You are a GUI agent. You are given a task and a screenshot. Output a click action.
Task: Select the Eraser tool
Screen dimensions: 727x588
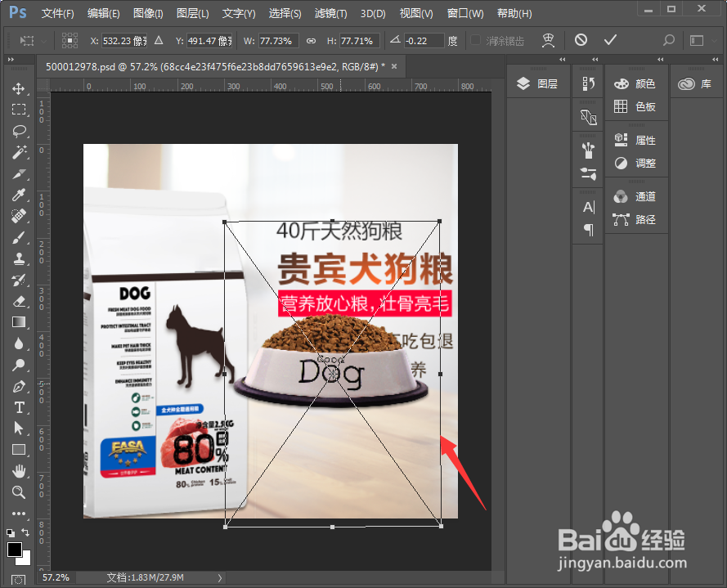19,302
